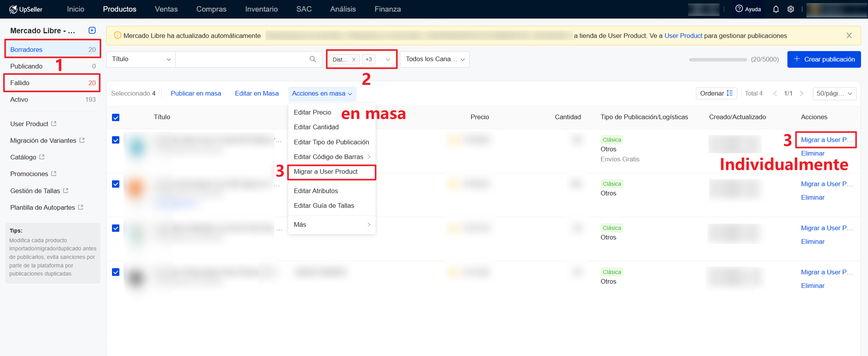Viewport: 868px width, 356px height.
Task: Open the Catálogo external link icon
Action: point(42,157)
